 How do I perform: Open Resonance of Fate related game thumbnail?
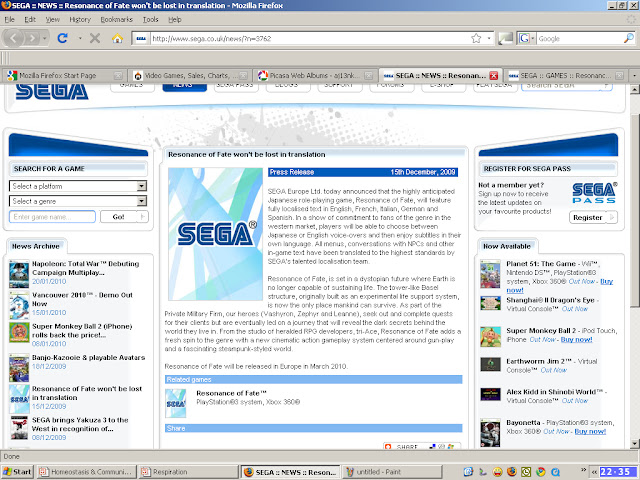[x=176, y=403]
